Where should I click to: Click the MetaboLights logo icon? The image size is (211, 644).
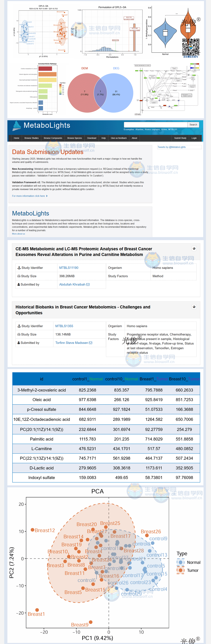(x=17, y=126)
